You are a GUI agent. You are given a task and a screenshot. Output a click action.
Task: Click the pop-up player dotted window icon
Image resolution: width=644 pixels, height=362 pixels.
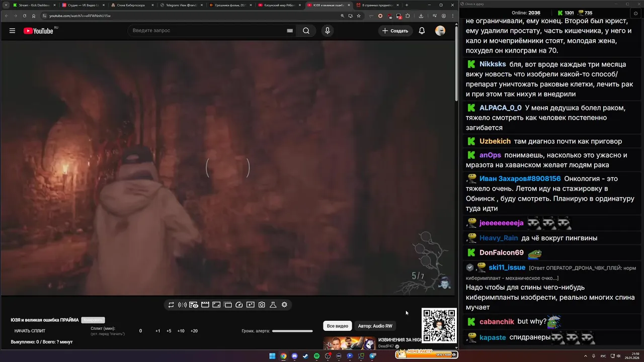[x=227, y=305]
